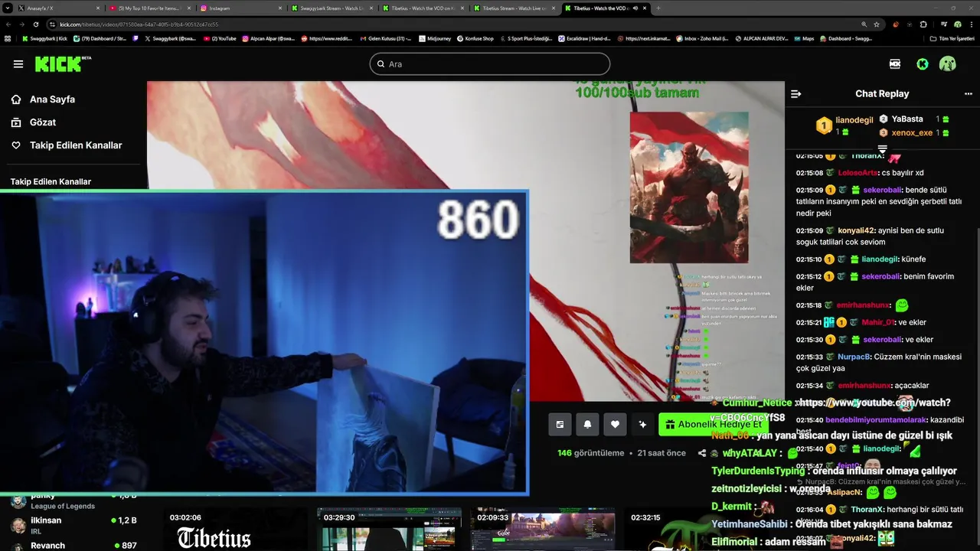This screenshot has width=980, height=551.
Task: Bookmark this page with the star icon
Action: pos(877,24)
